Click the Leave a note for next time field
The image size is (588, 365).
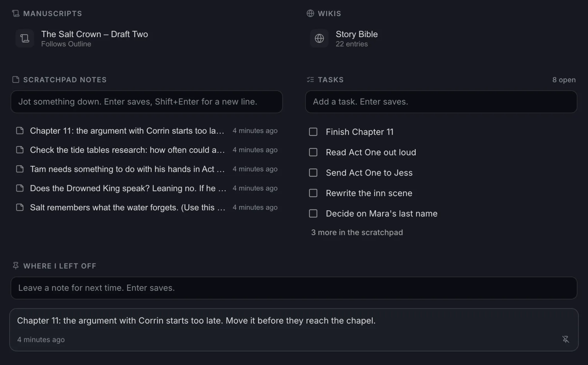[294, 288]
